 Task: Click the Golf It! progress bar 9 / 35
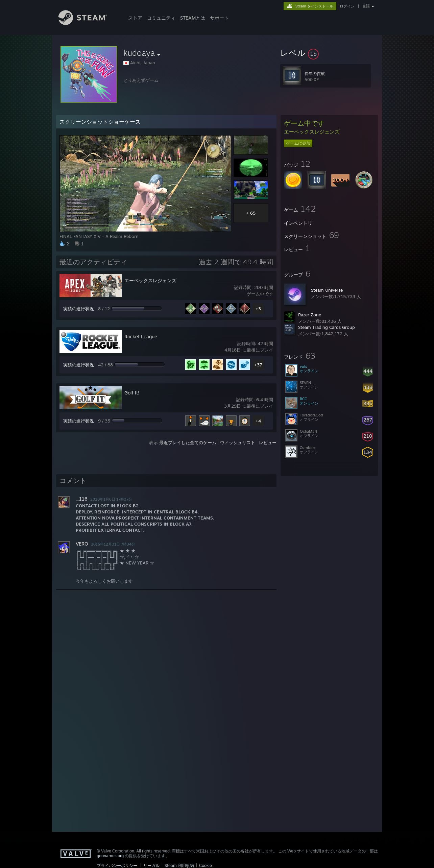pos(137,420)
